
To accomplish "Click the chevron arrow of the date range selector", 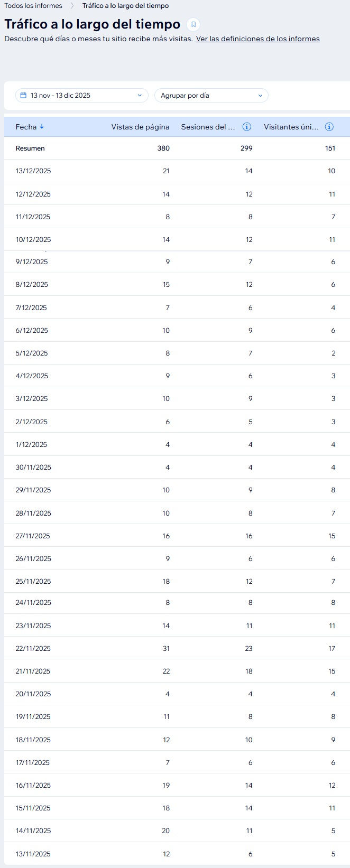I will tap(140, 95).
